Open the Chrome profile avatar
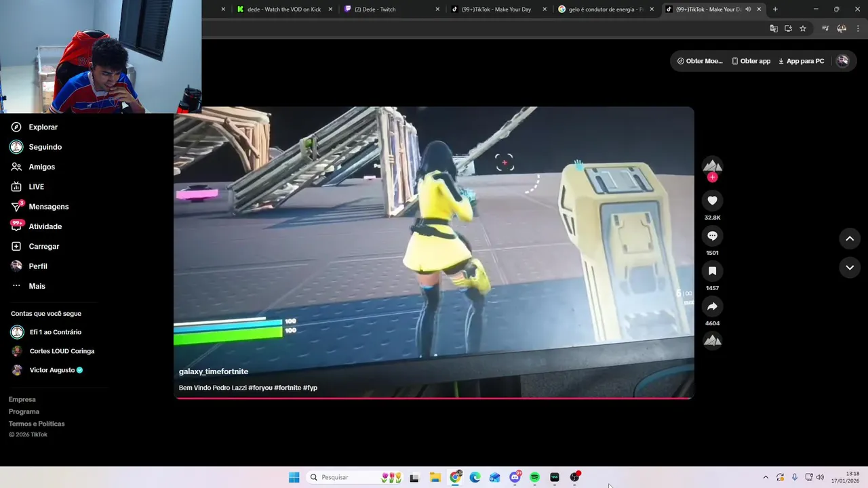868x488 pixels. [842, 28]
